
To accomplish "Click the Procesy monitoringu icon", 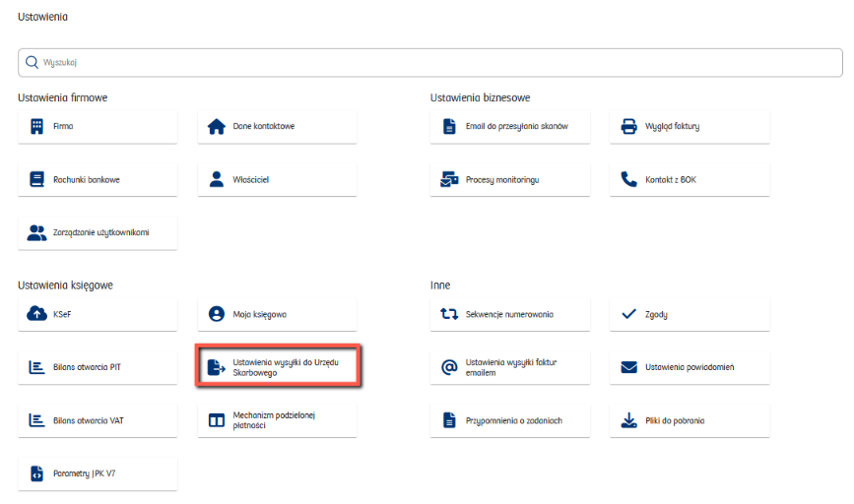I will coord(449,179).
